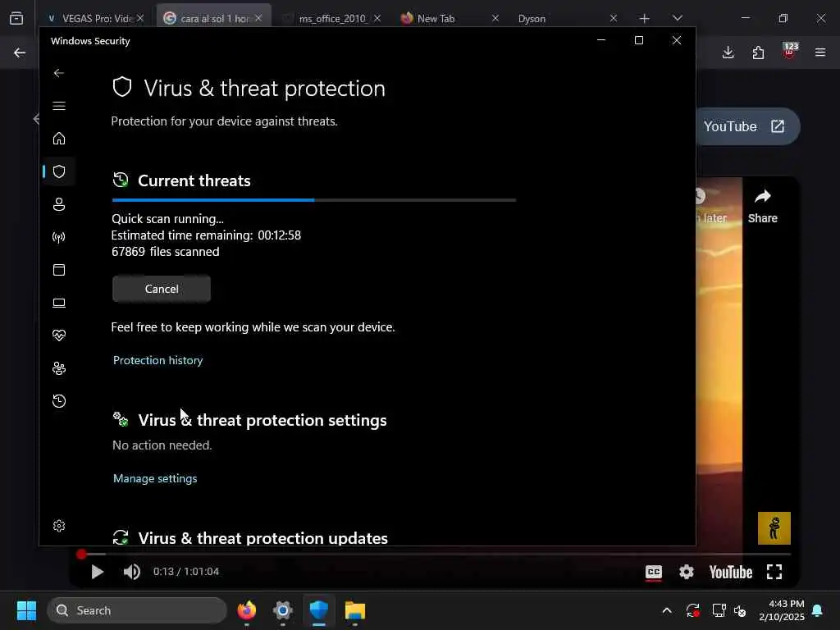
Task: Open Windows Security settings gear
Action: point(59,526)
